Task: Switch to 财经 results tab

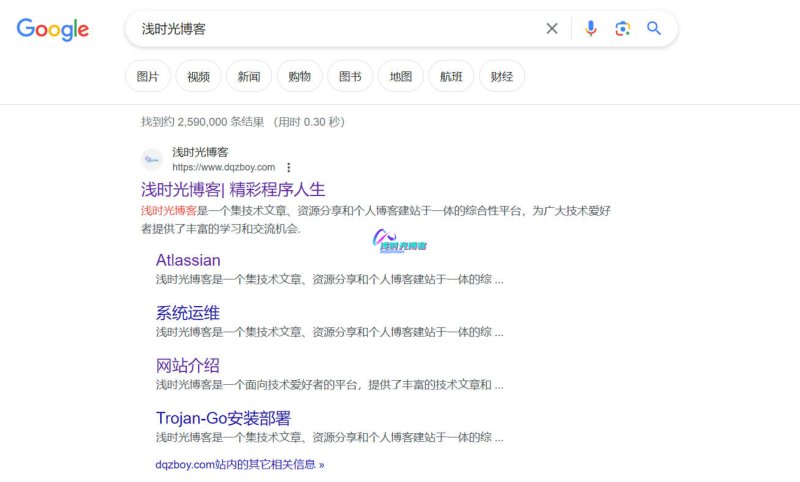Action: [x=502, y=77]
